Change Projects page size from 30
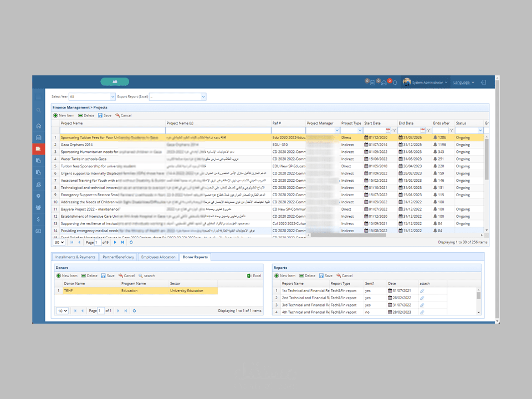The height and width of the screenshot is (399, 532). [x=59, y=242]
